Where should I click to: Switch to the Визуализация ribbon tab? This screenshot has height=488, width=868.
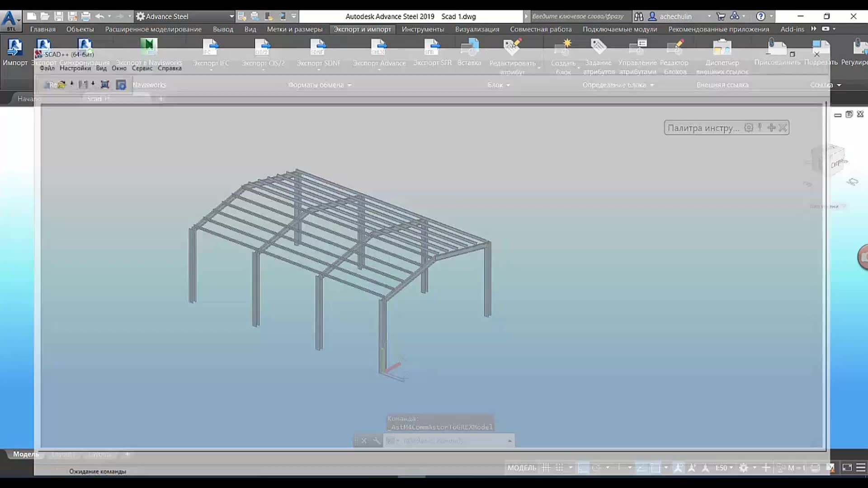point(477,29)
